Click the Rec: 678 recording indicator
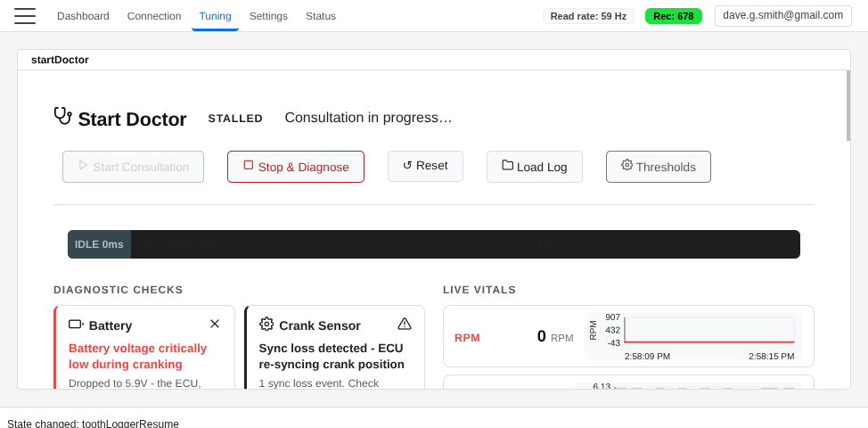The height and width of the screenshot is (428, 868). pyautogui.click(x=673, y=16)
